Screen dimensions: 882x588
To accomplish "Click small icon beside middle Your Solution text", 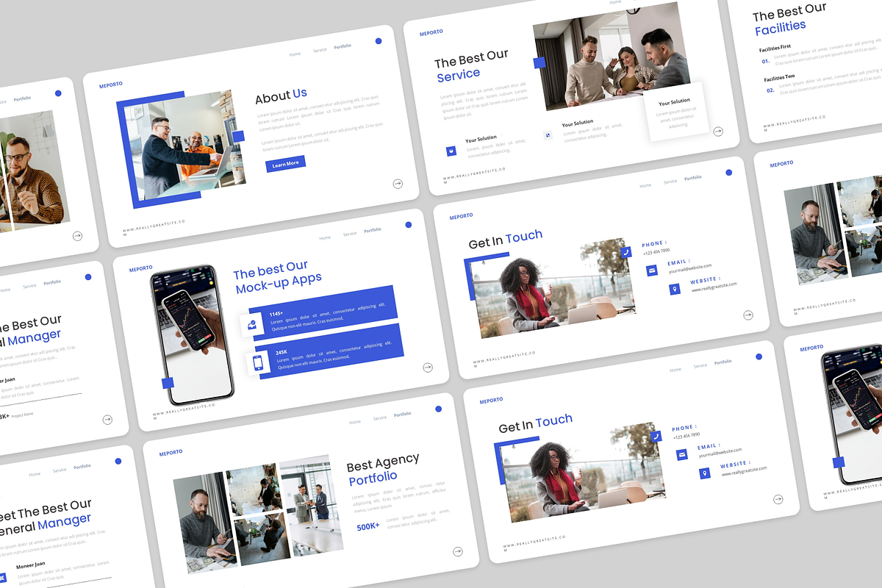I will click(x=548, y=135).
